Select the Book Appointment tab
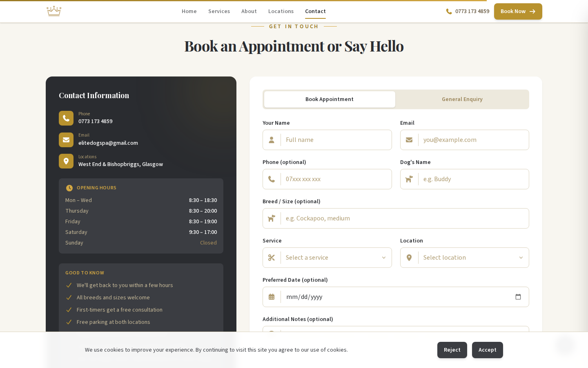The height and width of the screenshot is (368, 588). 330,99
